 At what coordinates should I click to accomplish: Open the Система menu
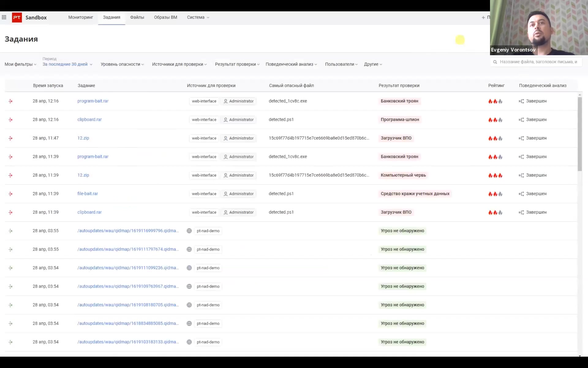tap(198, 17)
